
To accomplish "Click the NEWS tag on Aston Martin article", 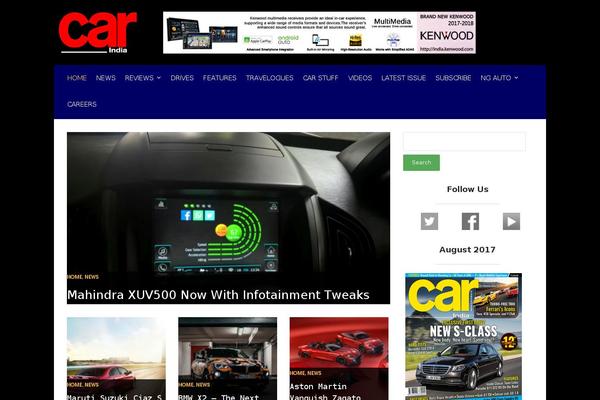I will tap(314, 373).
